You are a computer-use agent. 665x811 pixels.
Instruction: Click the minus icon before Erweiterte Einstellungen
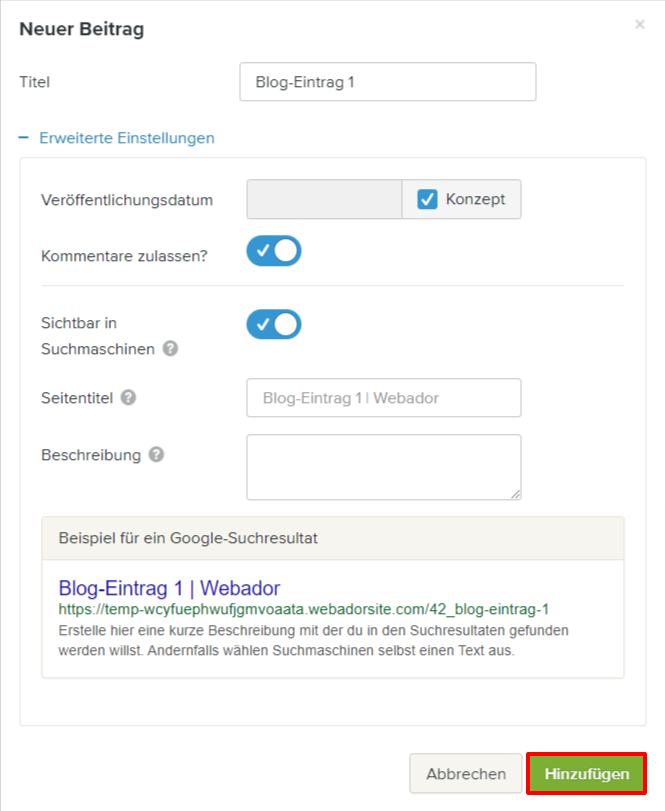click(24, 138)
